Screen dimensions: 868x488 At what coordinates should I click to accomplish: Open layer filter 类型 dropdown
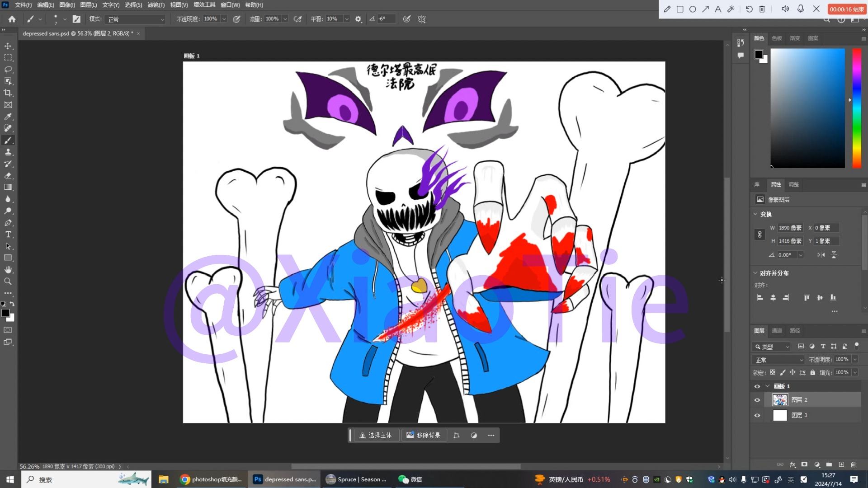coord(771,347)
